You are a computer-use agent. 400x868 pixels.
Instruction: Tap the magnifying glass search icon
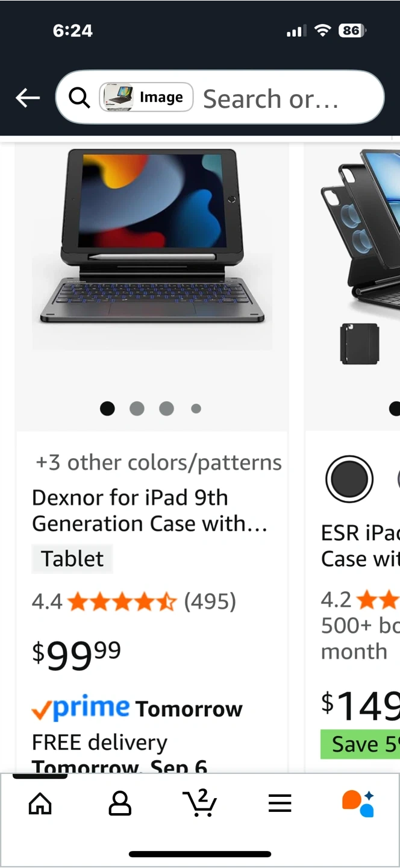79,97
